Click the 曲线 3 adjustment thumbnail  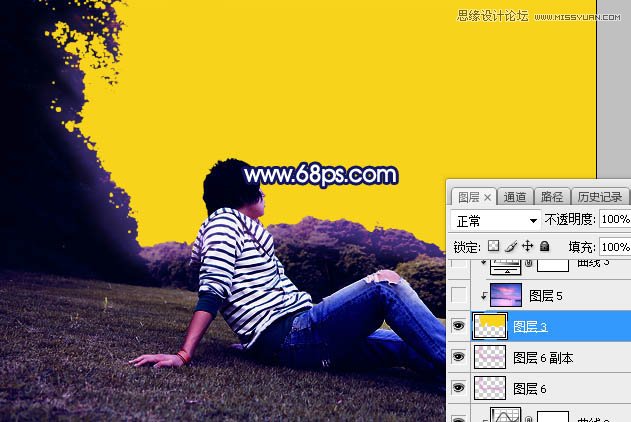(x=506, y=266)
